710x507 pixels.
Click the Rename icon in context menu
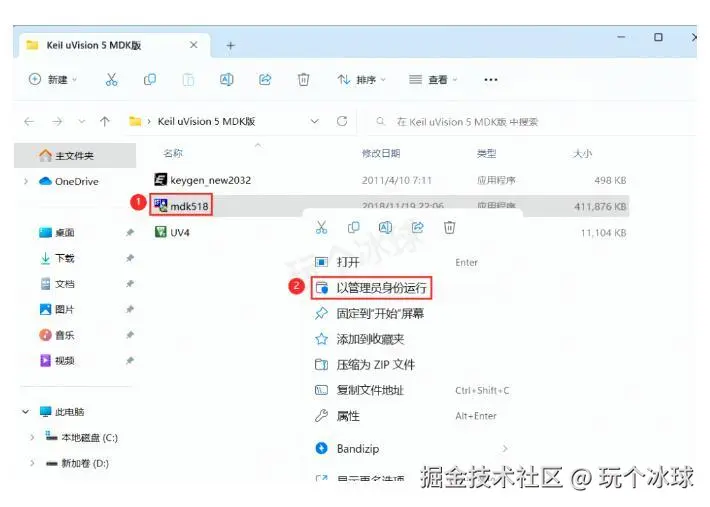click(385, 227)
